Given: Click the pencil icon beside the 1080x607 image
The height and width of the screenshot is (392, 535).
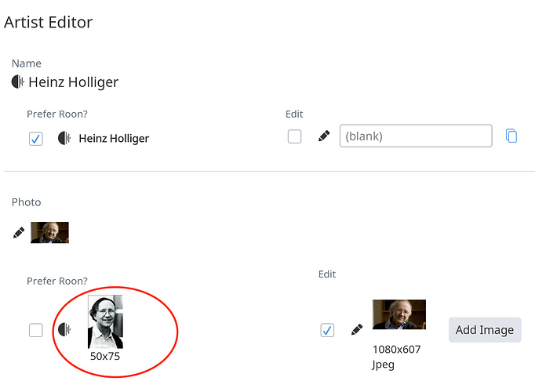Looking at the screenshot, I should [357, 329].
